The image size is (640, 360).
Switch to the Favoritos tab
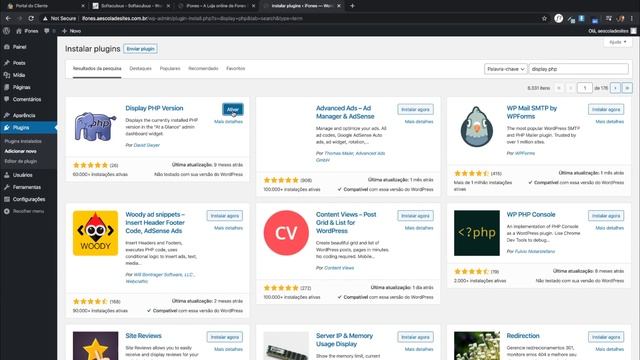(x=236, y=69)
